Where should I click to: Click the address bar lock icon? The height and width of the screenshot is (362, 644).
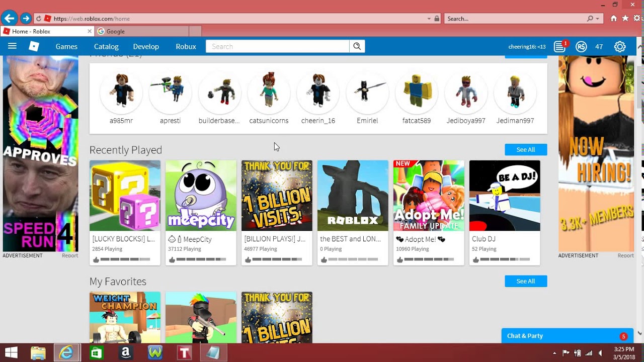(437, 19)
